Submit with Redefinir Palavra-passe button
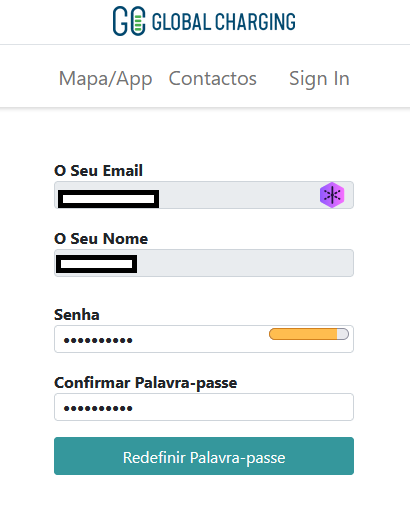The height and width of the screenshot is (516, 410). 204,456
